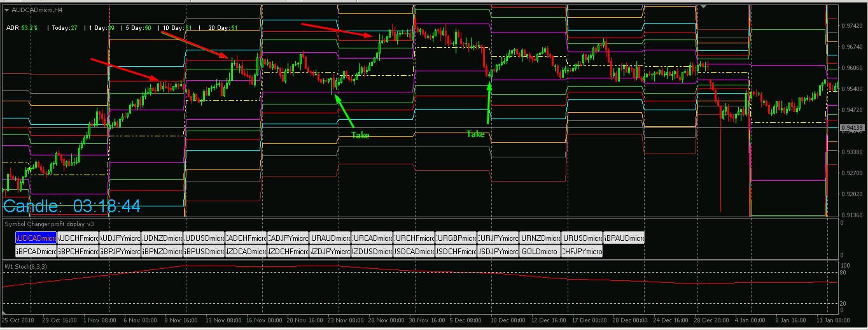Click the 5 Day: 50 value
Screen dimensions: 868x330
pos(138,28)
